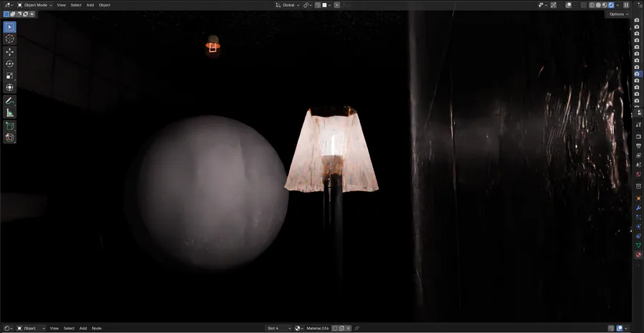Open the Material properties tab

[639, 255]
